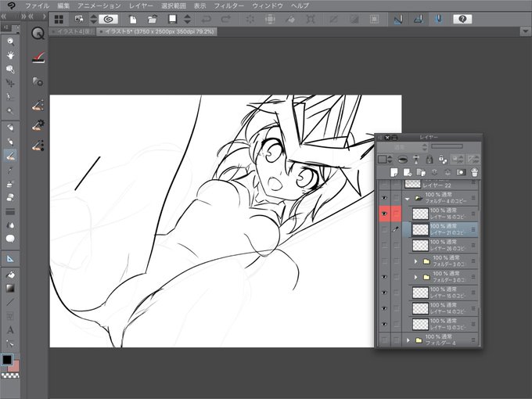Open the アニメーション menu
The width and height of the screenshot is (532, 399).
click(x=99, y=5)
